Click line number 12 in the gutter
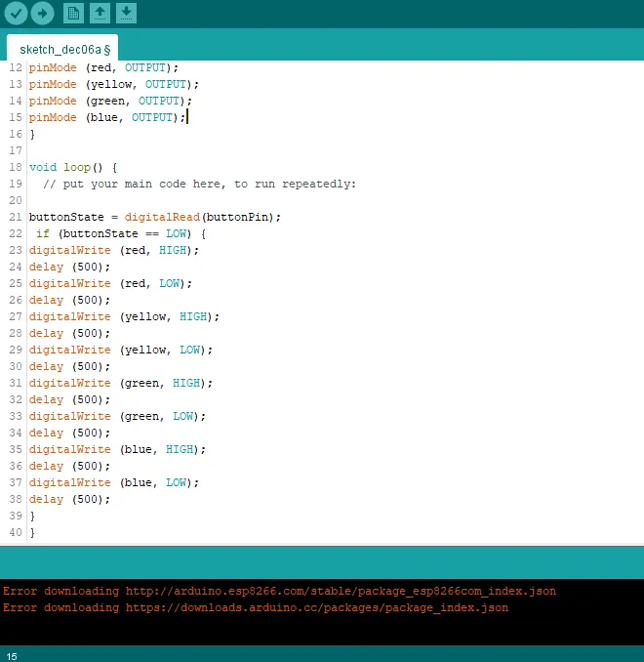 click(16, 68)
